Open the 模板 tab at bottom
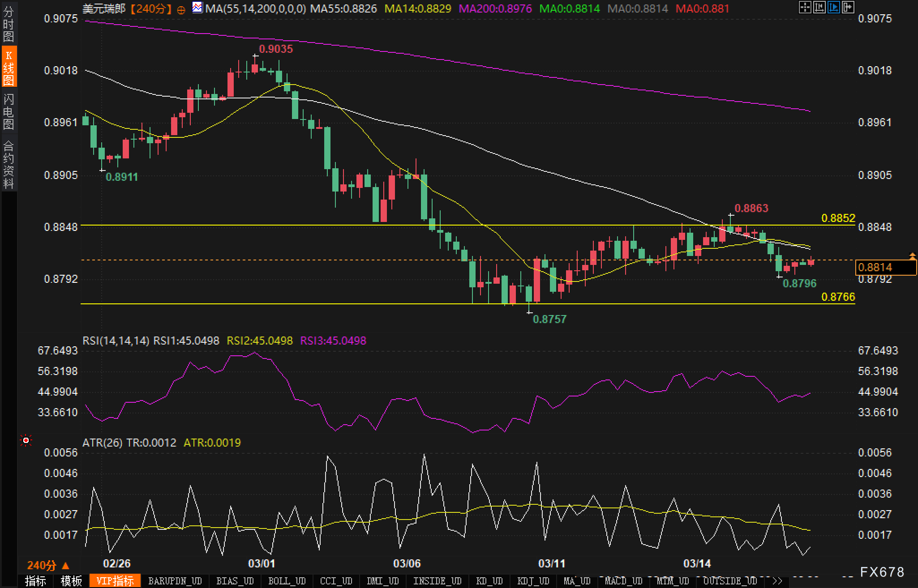This screenshot has height=588, width=918. (x=72, y=581)
